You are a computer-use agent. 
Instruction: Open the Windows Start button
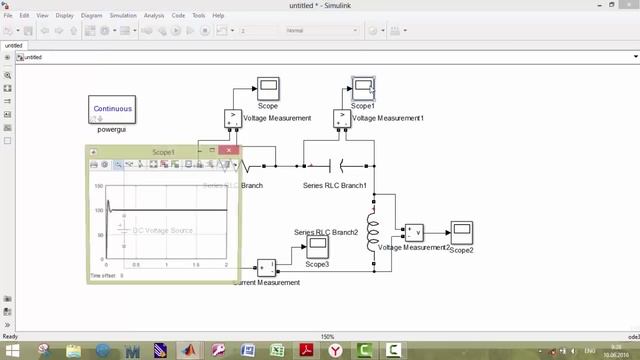click(x=12, y=351)
